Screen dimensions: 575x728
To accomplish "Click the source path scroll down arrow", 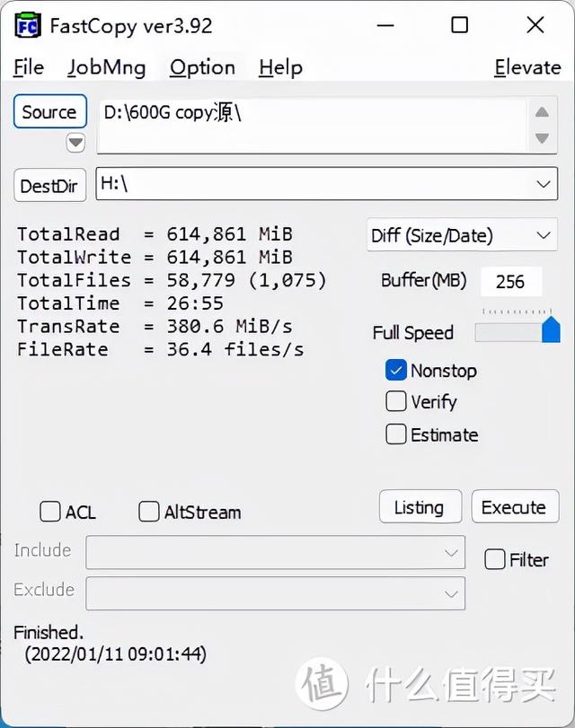I will point(542,138).
